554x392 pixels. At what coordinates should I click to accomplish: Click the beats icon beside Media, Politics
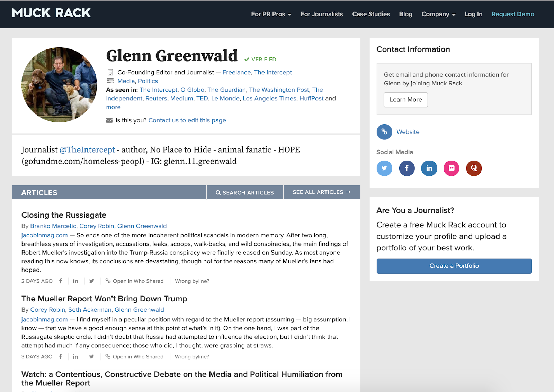(110, 81)
